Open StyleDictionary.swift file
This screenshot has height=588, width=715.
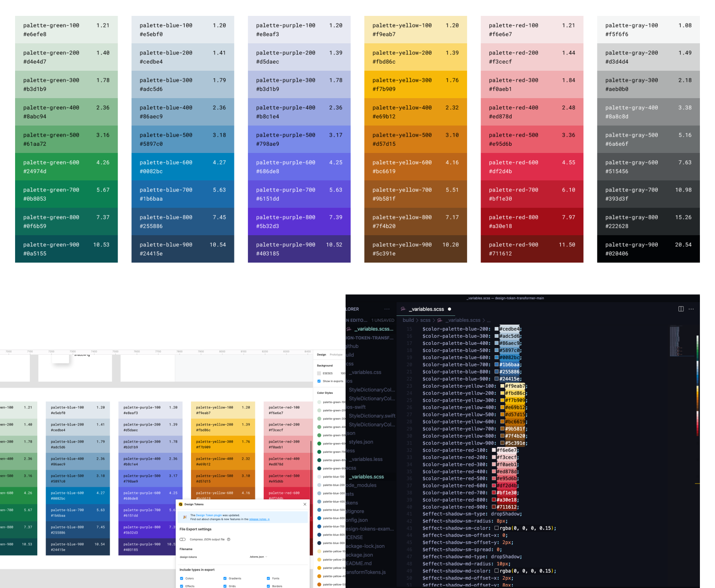372,416
